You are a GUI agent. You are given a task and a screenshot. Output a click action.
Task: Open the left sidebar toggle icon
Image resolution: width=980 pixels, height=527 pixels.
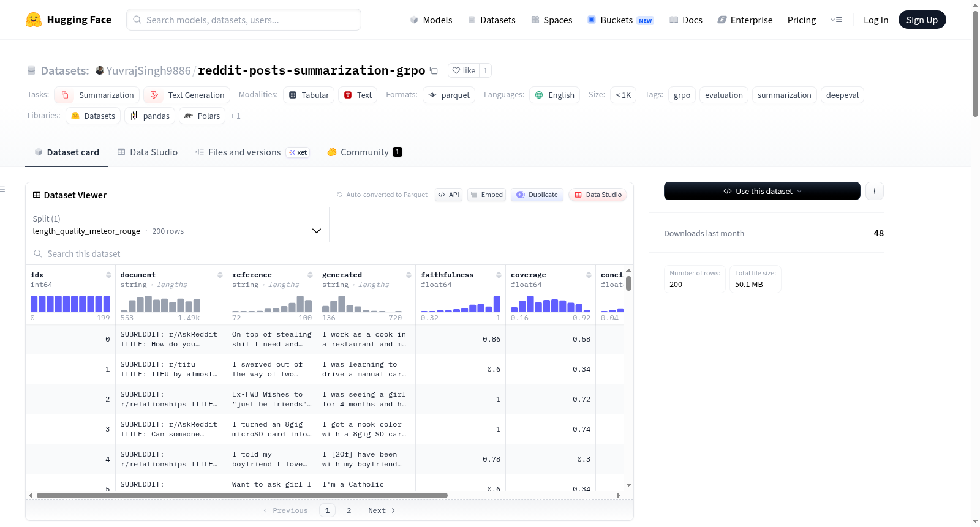[x=3, y=189]
